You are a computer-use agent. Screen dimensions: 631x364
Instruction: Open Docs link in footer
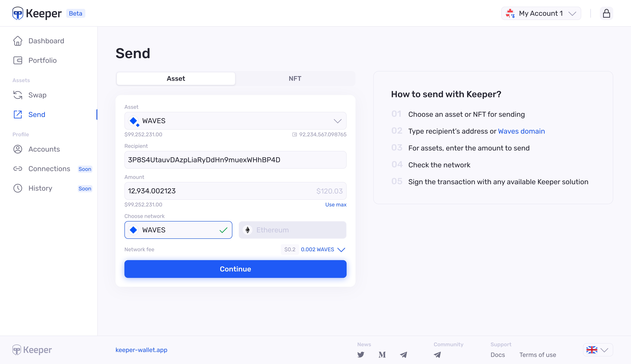click(498, 355)
